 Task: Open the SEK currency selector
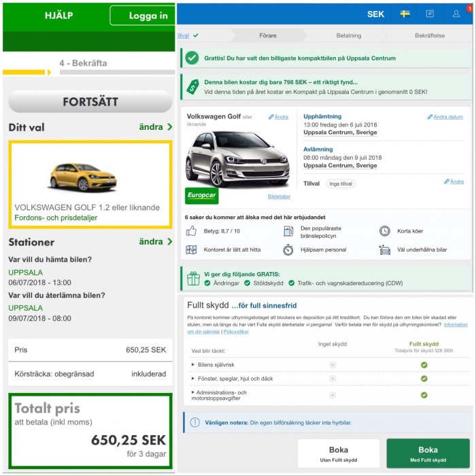coord(375,14)
